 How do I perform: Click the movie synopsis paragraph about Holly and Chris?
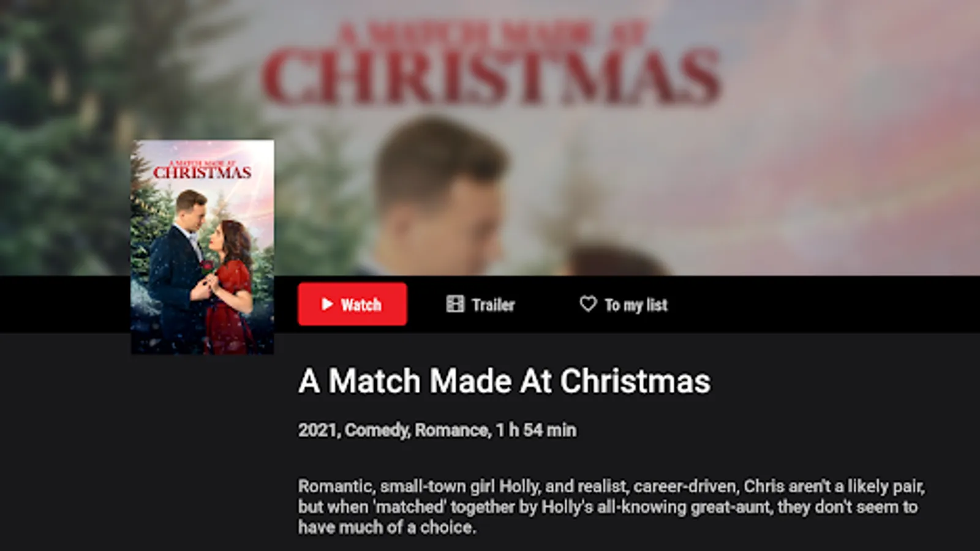[x=611, y=506]
